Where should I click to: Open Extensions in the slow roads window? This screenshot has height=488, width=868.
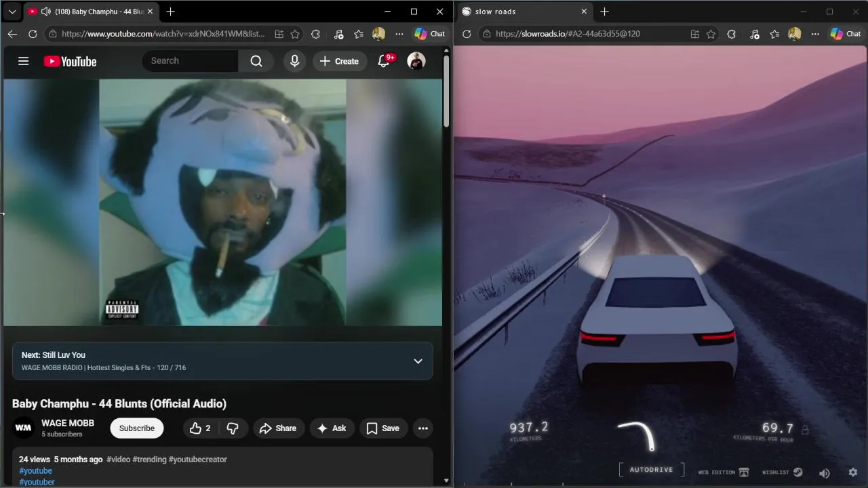point(731,34)
